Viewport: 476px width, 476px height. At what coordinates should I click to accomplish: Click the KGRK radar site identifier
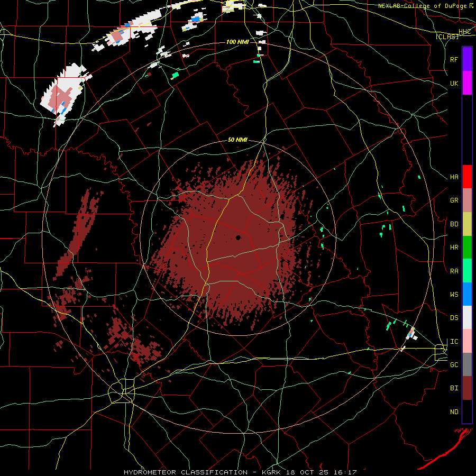point(270,472)
